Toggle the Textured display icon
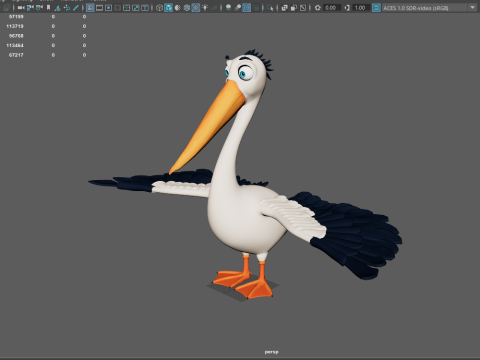This screenshot has width=480, height=360. [196, 7]
